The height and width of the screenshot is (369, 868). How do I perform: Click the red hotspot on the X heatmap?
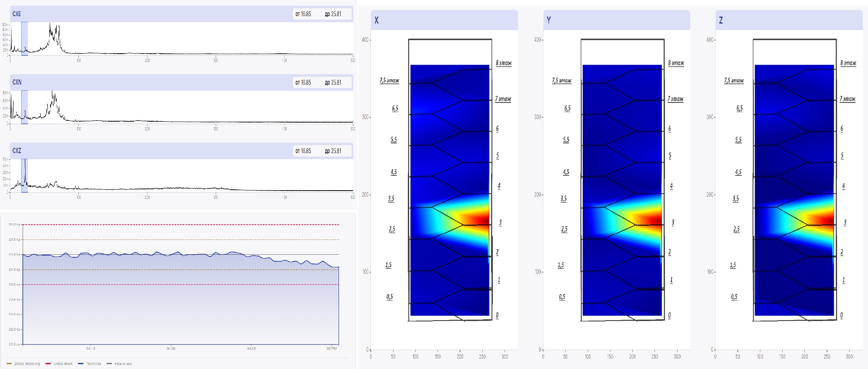pyautogui.click(x=481, y=219)
